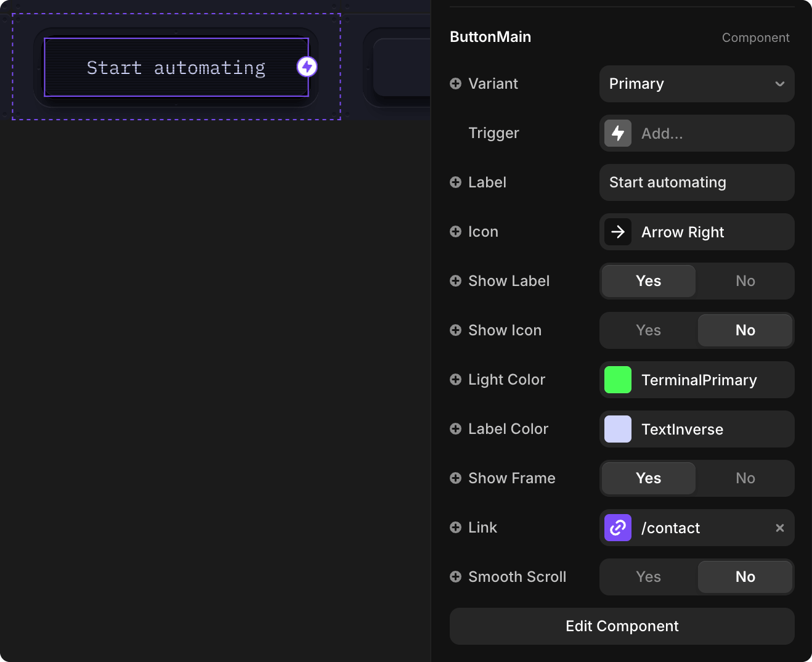Click the plus icon beside Smooth Scroll
The width and height of the screenshot is (812, 662).
pos(455,577)
